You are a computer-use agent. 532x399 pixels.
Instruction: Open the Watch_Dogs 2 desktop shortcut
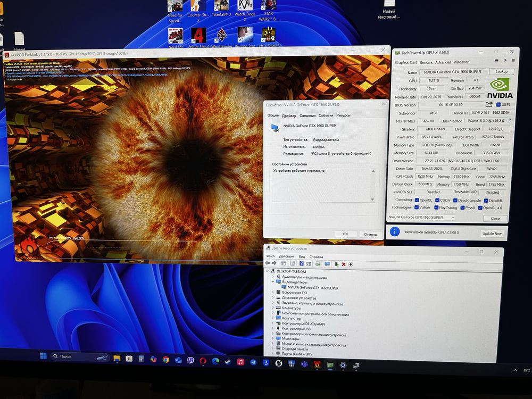245,11
